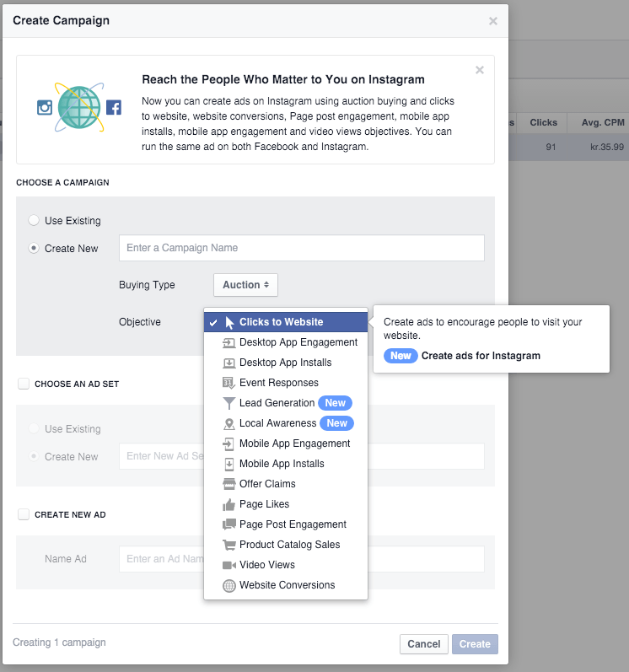Choose Offer Claims objective
This screenshot has height=672, width=629.
tap(286, 484)
